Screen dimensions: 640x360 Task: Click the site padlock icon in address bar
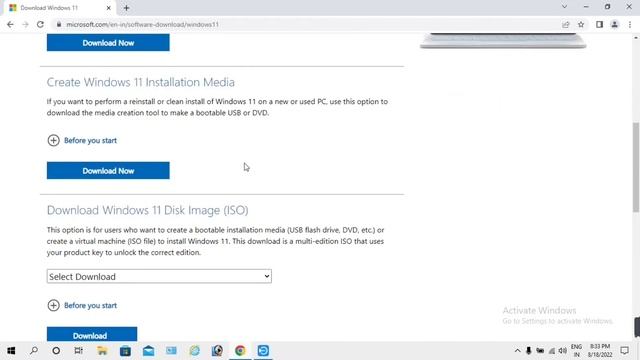(59, 24)
